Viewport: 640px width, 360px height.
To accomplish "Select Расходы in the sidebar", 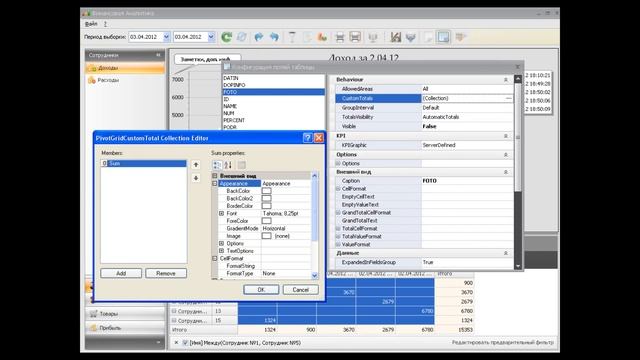I will [125, 80].
